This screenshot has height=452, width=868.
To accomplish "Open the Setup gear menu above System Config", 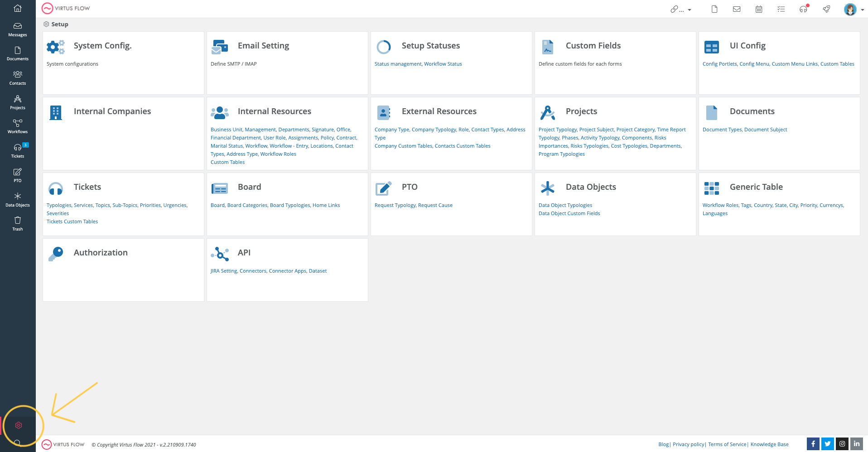I will pos(46,24).
